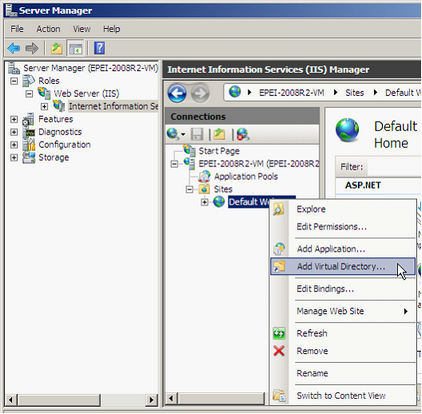The image size is (422, 414).
Task: Click the Sites folder icon in the tree
Action: 204,189
